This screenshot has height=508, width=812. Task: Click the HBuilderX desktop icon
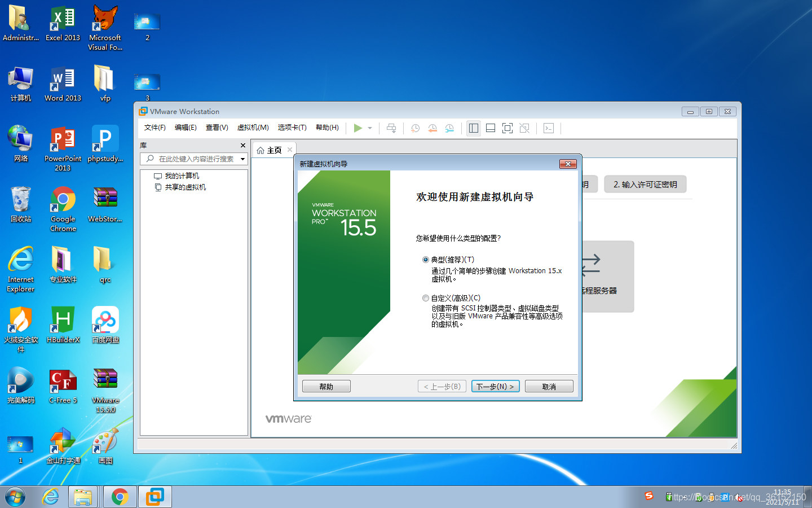63,325
